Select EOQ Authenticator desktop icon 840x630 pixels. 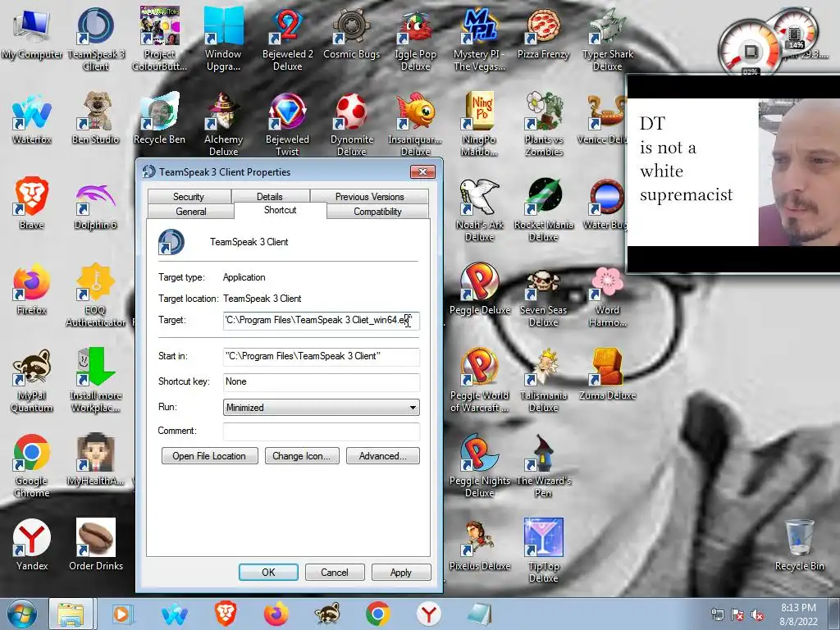tap(96, 294)
